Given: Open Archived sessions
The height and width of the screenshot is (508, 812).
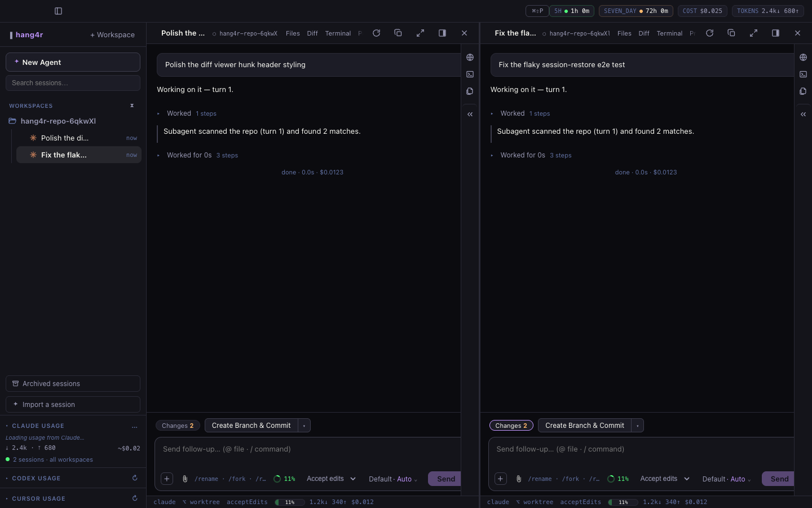Looking at the screenshot, I should 73,383.
